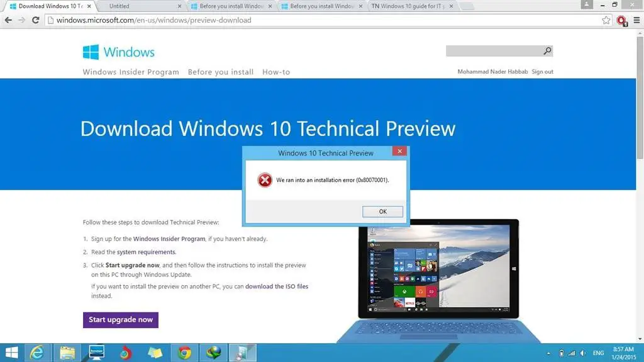
Task: Open the Chrome hamburger menu
Action: click(x=636, y=20)
